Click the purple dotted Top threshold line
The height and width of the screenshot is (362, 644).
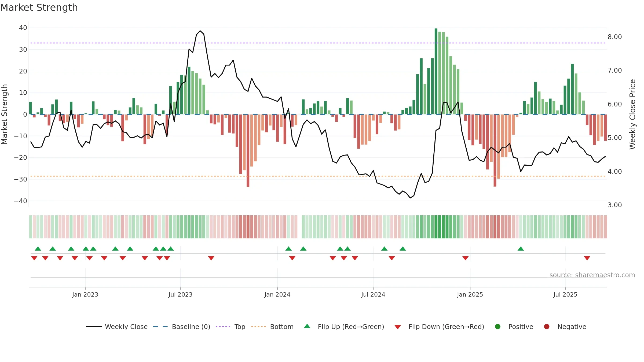pos(318,43)
